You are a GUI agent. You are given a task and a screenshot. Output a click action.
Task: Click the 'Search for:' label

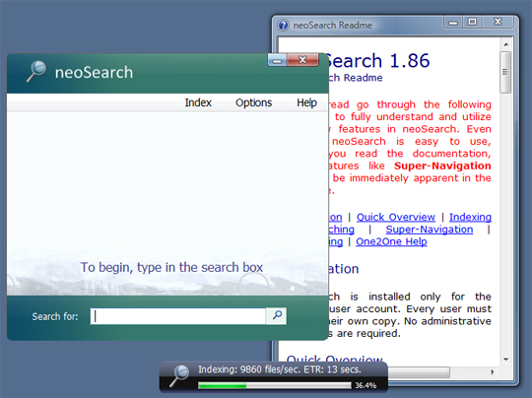click(55, 316)
